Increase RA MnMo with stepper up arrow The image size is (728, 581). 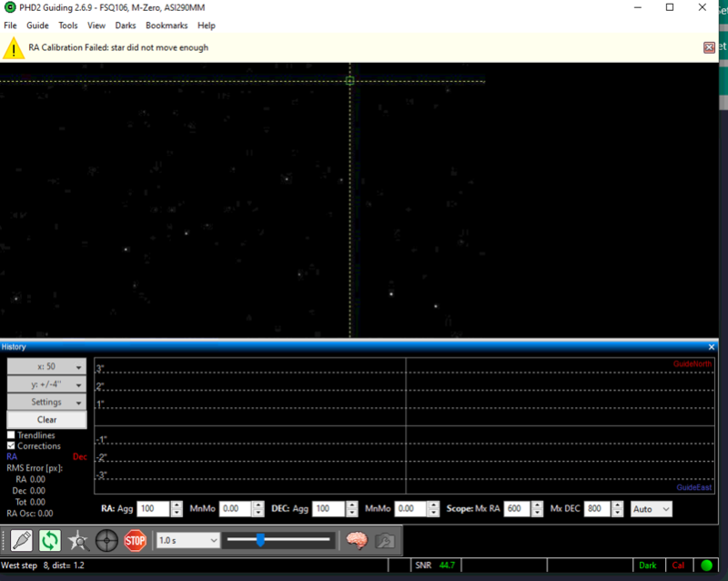click(258, 505)
